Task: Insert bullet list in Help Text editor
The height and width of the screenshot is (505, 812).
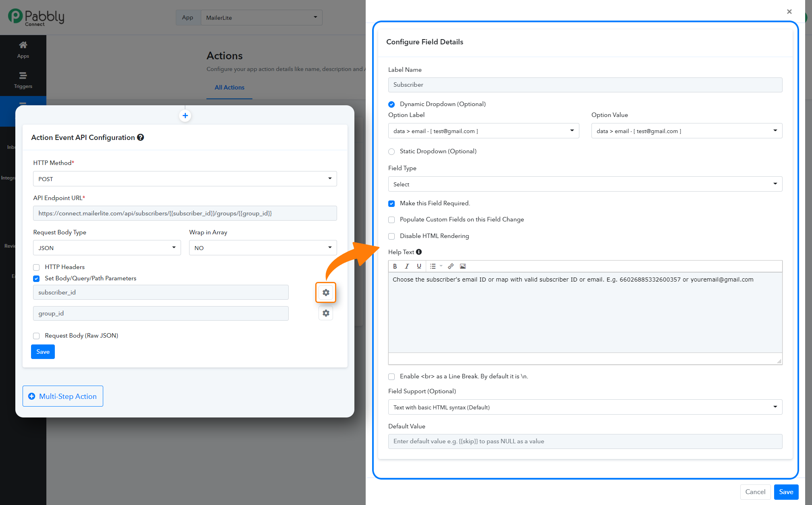Action: click(433, 266)
